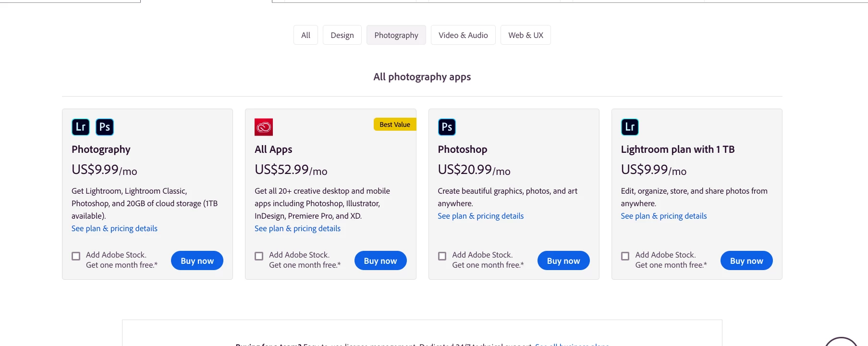Screen dimensions: 868x346
Task: Click the Ps icon in Photoshop card
Action: pyautogui.click(x=447, y=127)
